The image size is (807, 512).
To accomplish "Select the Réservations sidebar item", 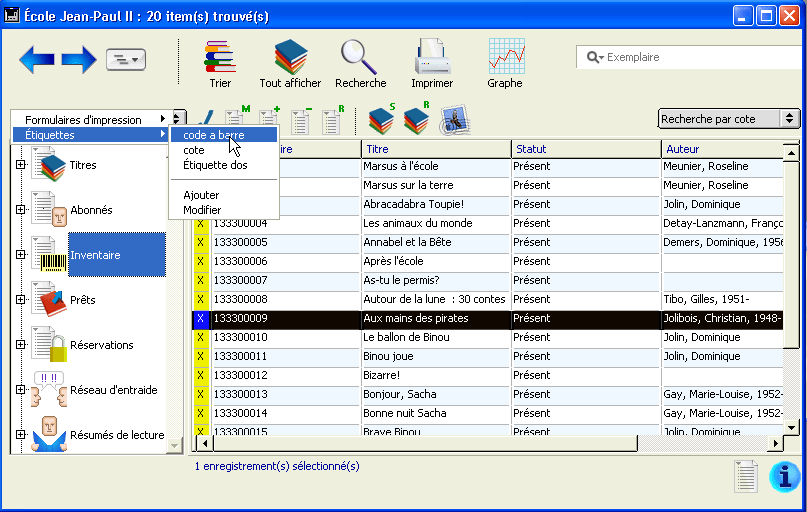I will 101,345.
